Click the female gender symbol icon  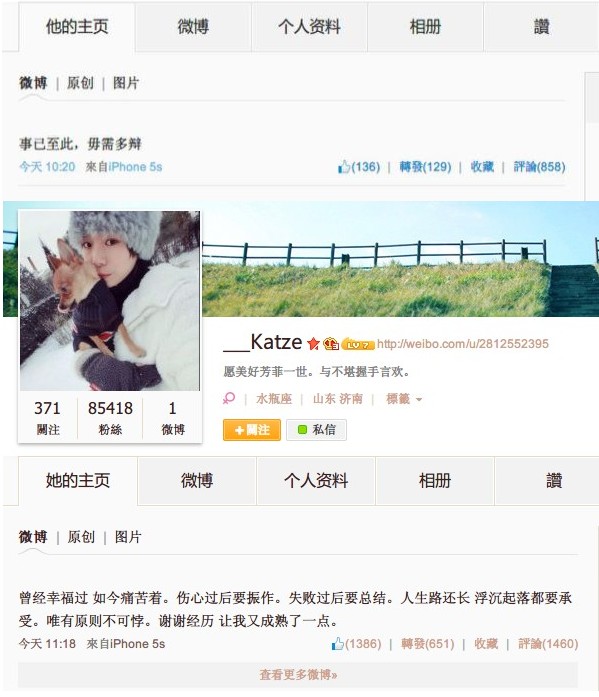click(229, 398)
